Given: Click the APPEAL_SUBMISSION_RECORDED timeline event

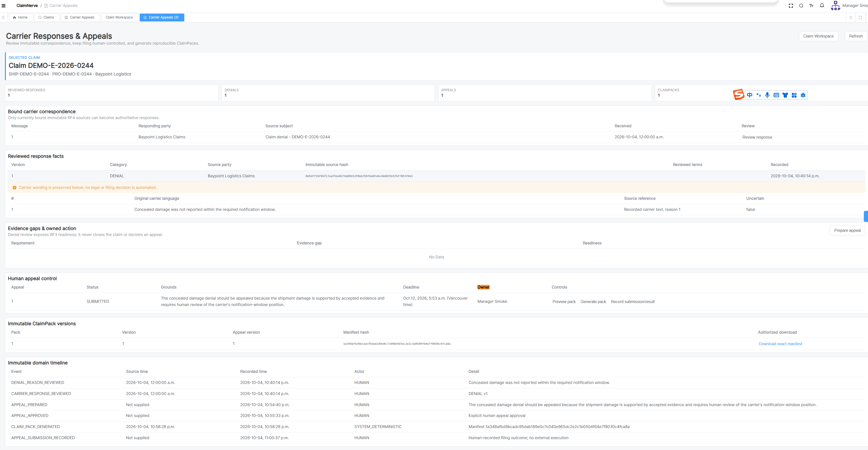Looking at the screenshot, I should [43, 438].
